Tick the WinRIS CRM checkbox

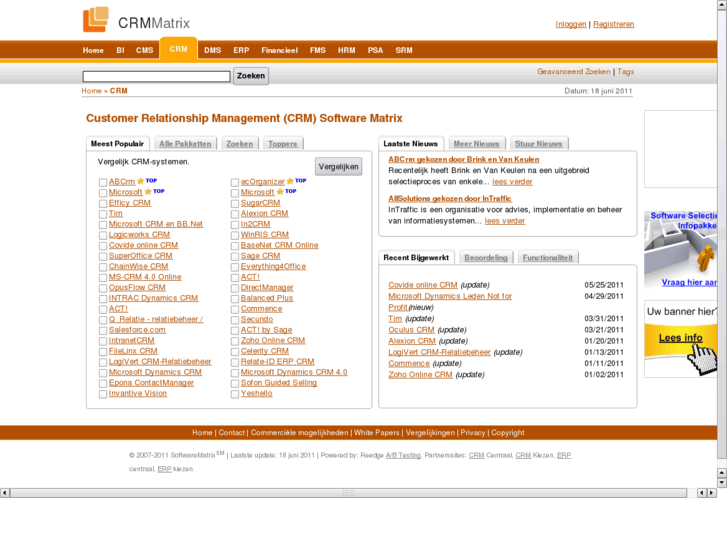(x=235, y=235)
